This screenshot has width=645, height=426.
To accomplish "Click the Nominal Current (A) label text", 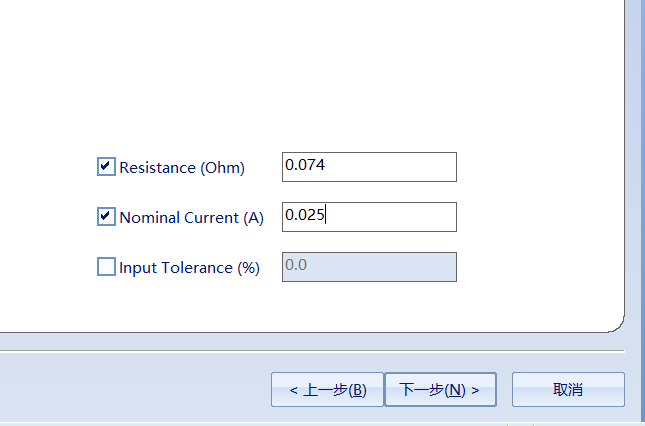I will click(x=191, y=218).
